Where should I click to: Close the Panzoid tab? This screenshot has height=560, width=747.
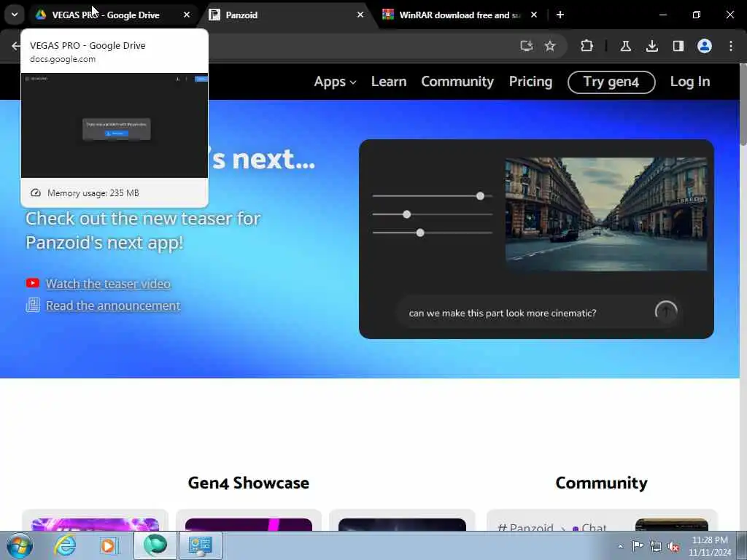360,15
